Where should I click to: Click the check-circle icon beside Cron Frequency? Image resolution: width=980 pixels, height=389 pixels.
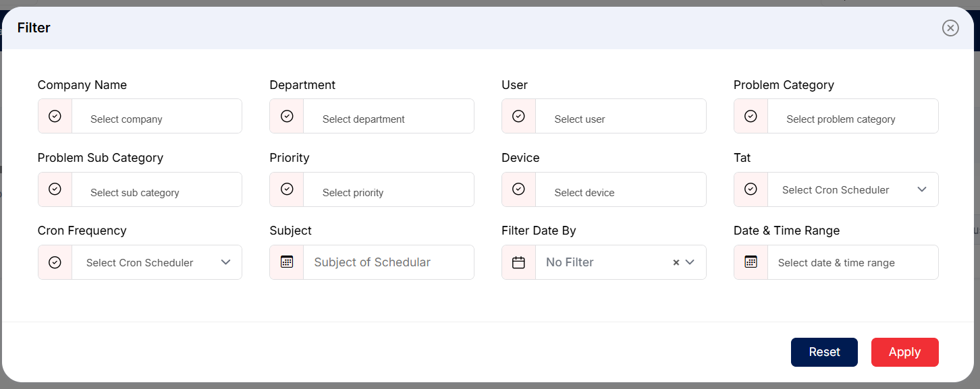click(x=55, y=262)
